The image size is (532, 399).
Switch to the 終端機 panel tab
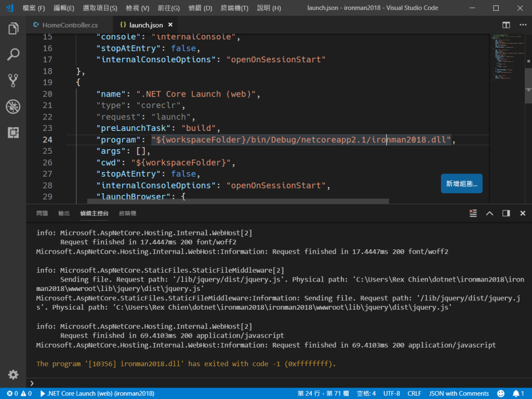128,213
